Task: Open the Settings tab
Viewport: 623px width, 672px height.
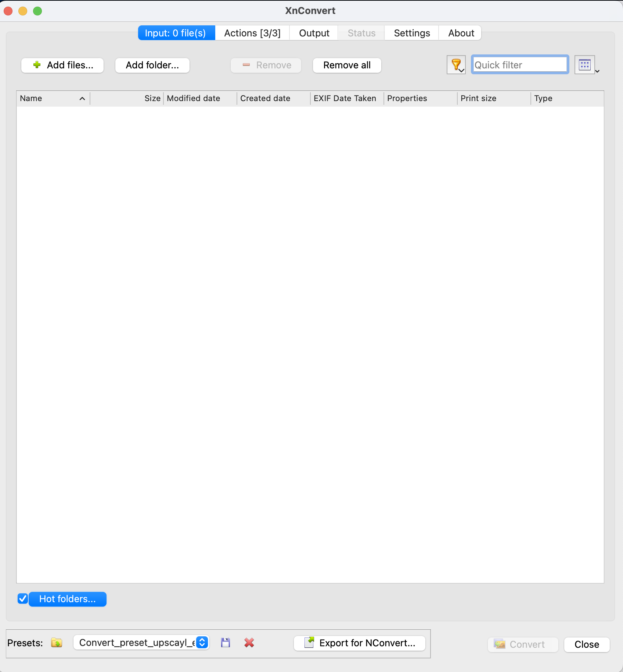Action: 411,33
